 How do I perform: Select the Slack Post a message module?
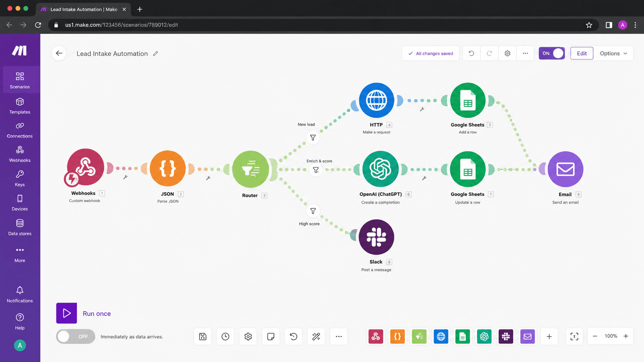(376, 237)
